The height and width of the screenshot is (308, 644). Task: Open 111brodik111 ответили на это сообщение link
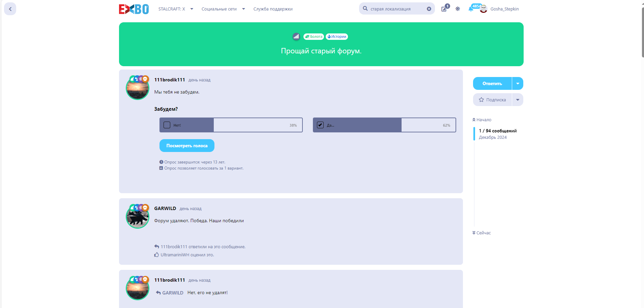point(203,247)
